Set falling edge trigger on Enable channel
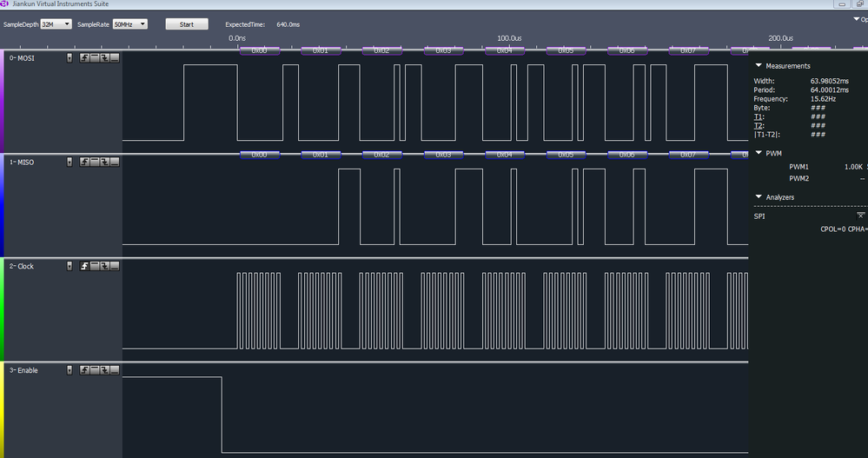868x458 pixels. click(104, 370)
